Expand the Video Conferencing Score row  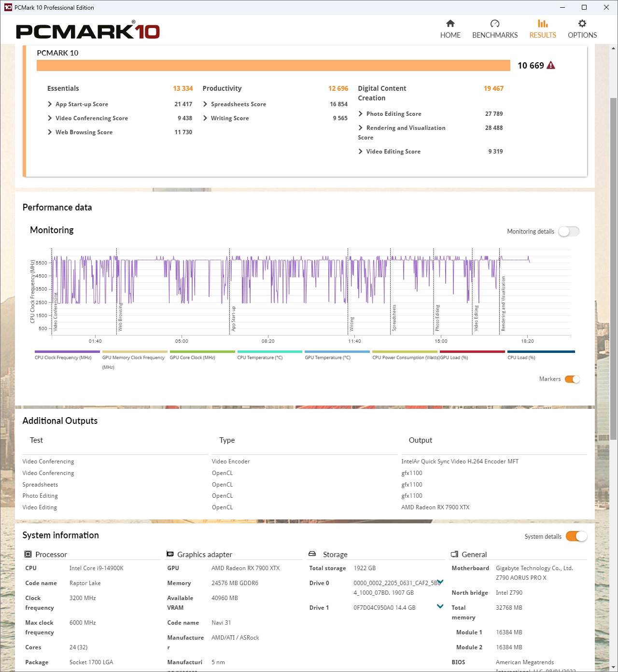50,118
